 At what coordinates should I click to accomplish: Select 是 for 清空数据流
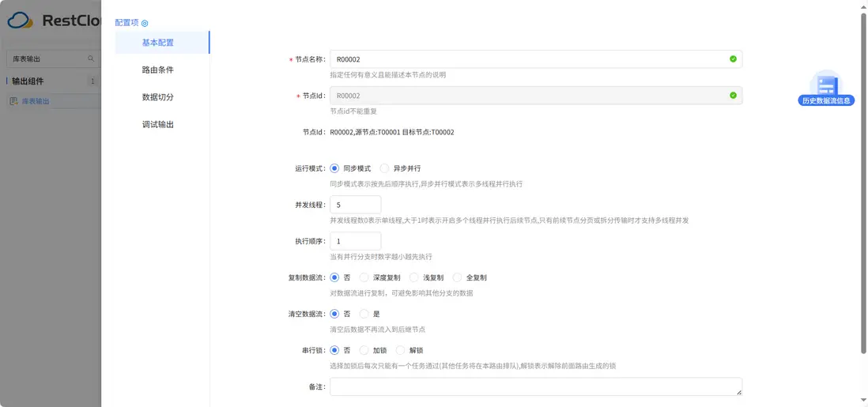pyautogui.click(x=364, y=314)
